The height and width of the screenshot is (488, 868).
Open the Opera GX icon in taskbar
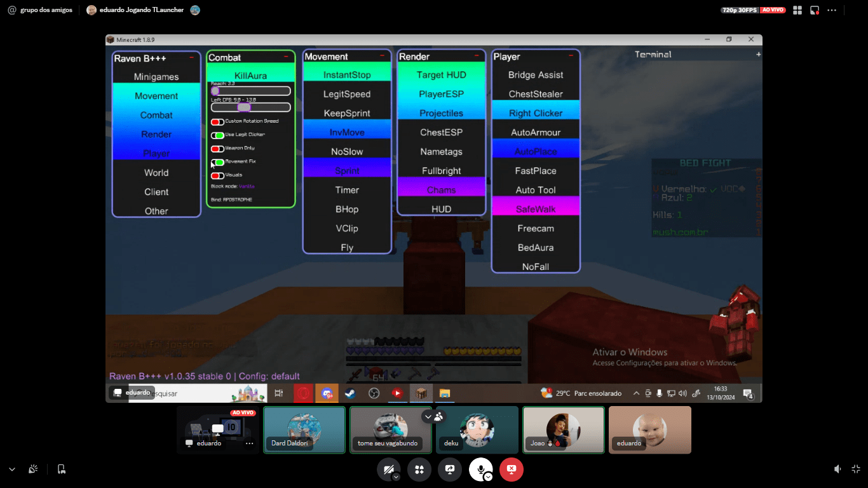(304, 393)
